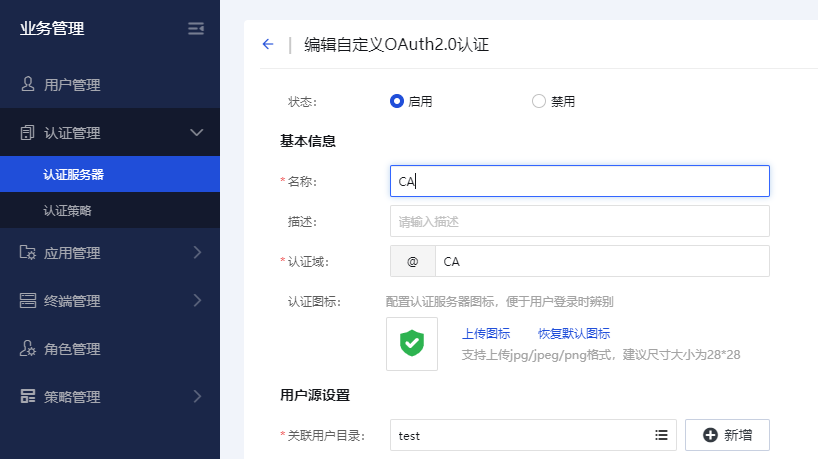818x459 pixels.
Task: Select the 禁用 radio button
Action: (539, 101)
